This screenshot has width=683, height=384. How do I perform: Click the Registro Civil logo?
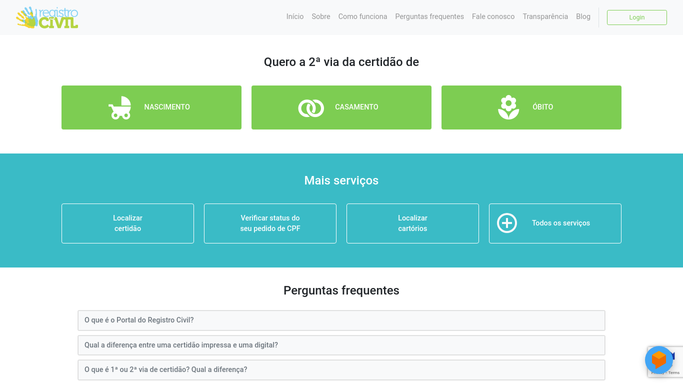click(47, 17)
